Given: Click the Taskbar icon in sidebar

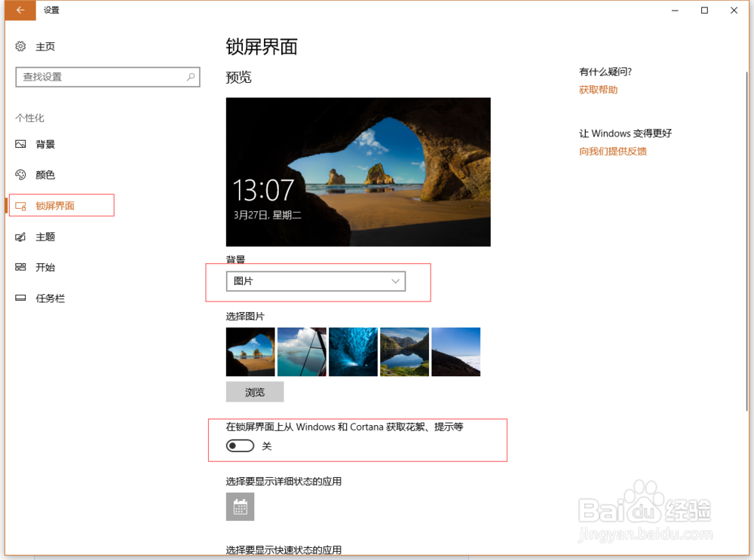Looking at the screenshot, I should tap(20, 298).
